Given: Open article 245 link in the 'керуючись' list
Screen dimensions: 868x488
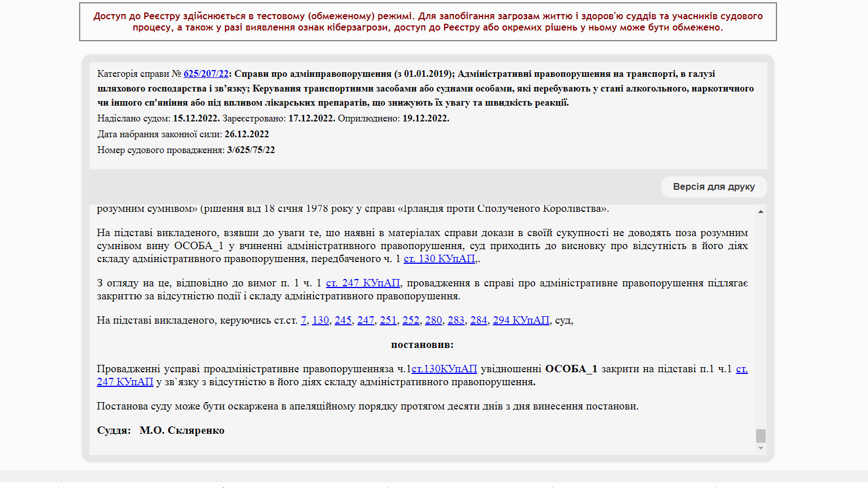Looking at the screenshot, I should tap(343, 320).
